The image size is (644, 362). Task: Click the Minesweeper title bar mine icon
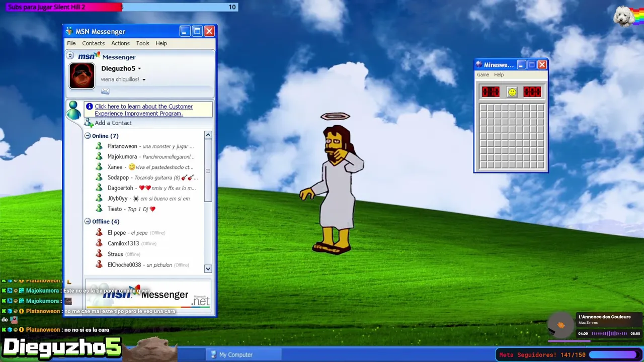coord(479,64)
